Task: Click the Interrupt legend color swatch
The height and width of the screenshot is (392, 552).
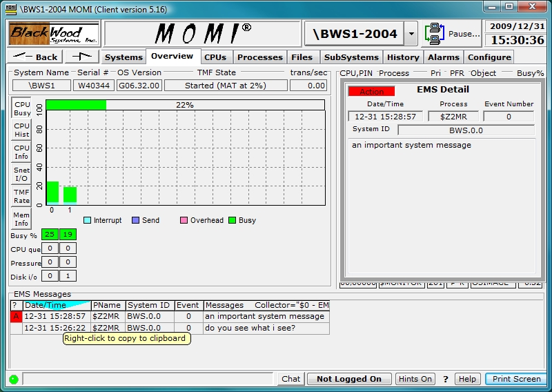Action: pyautogui.click(x=88, y=220)
